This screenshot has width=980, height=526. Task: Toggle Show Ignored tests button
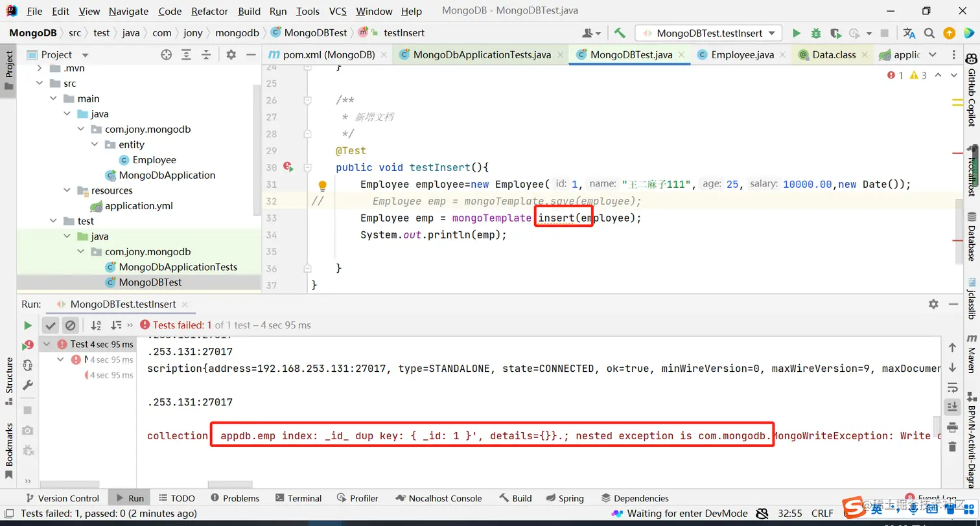click(x=71, y=325)
